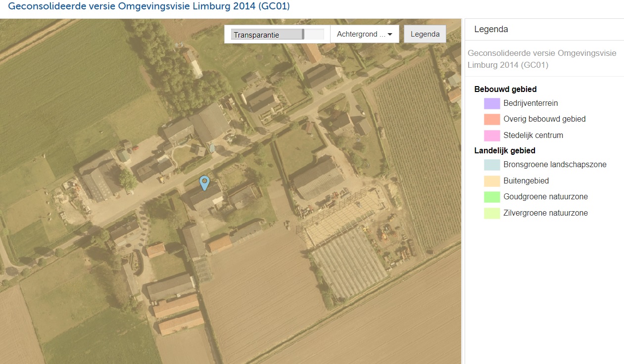Viewport: 624px width, 364px height.
Task: Toggle the Bedrijventerrein layer in the legend
Action: coord(531,103)
